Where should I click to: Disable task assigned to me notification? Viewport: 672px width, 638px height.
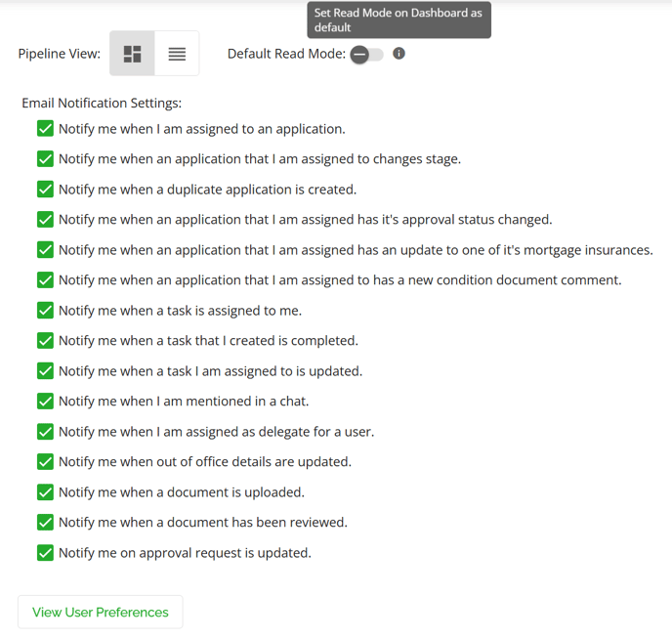[46, 311]
